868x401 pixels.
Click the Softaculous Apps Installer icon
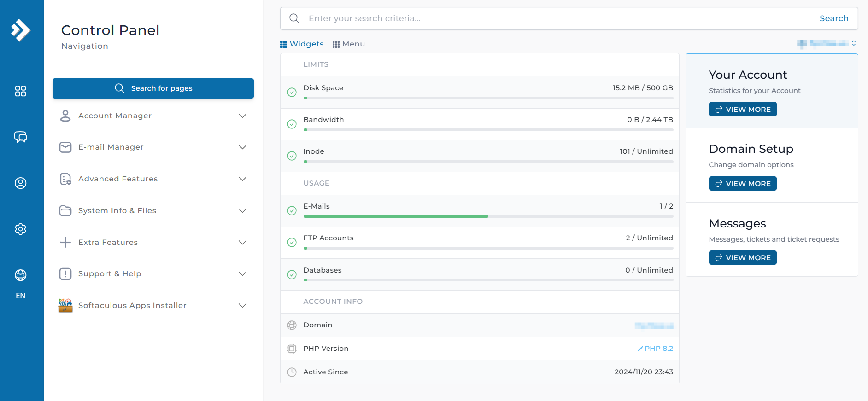coord(65,305)
